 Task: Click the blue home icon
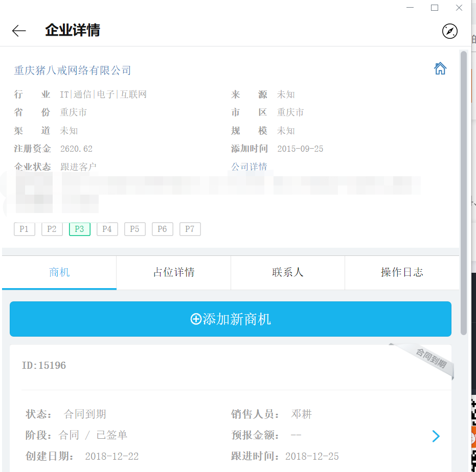pyautogui.click(x=440, y=68)
